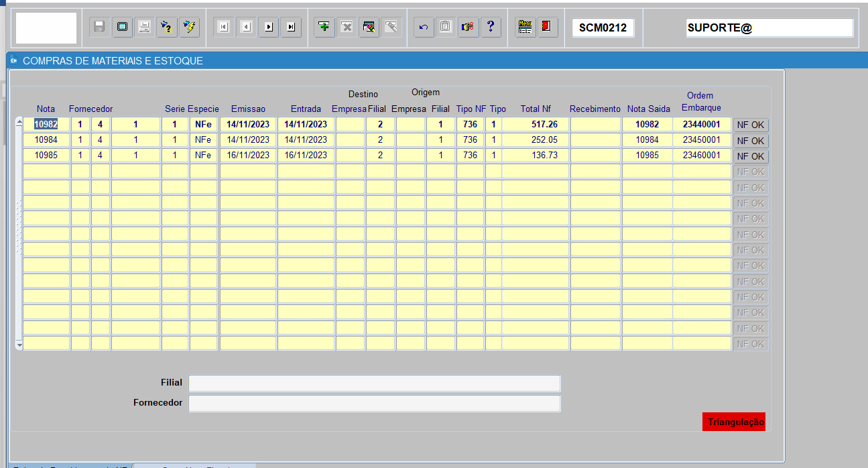Go to previous record arrow icon
The image size is (868, 468).
(246, 27)
